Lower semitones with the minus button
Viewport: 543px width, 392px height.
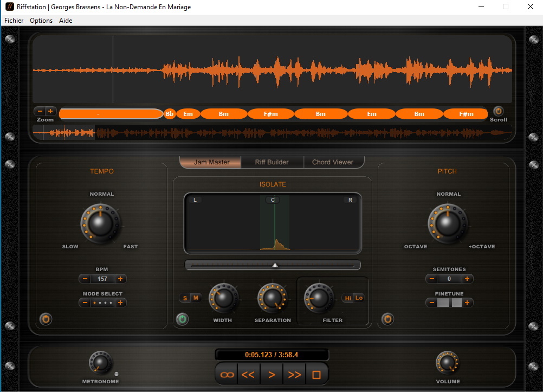(432, 279)
